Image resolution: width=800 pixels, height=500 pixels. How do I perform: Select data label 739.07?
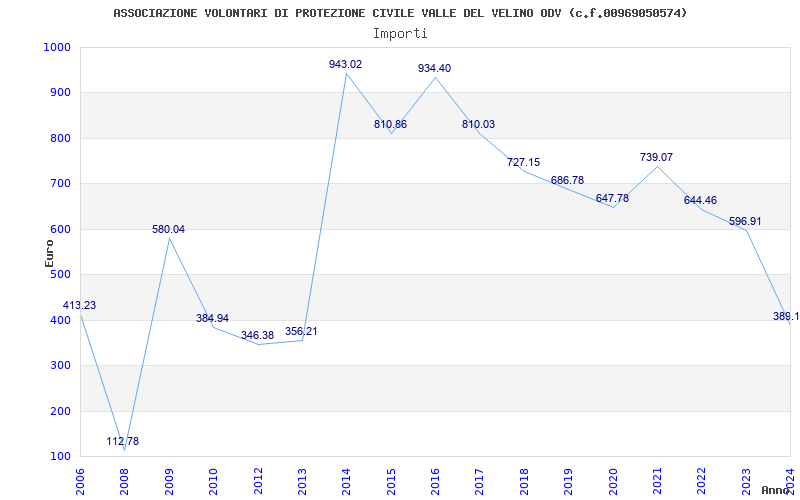tap(656, 158)
